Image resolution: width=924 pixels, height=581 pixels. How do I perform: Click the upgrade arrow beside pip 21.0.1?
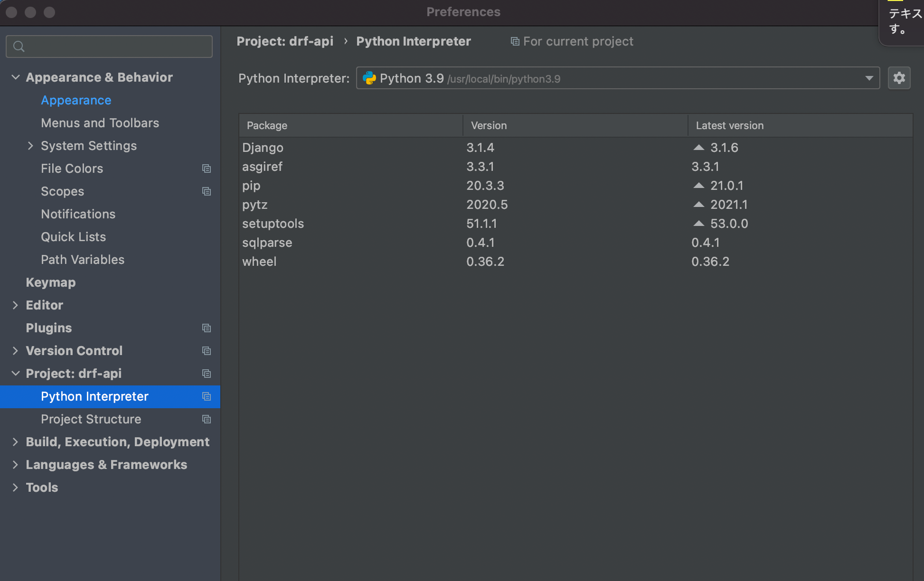(698, 185)
